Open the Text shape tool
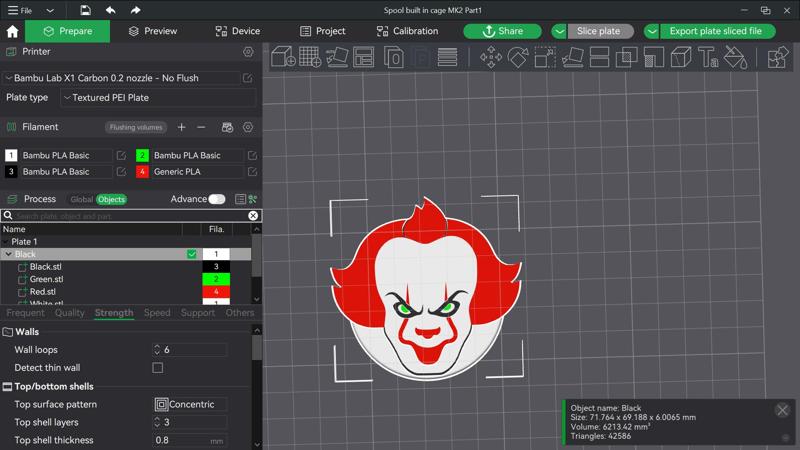Image resolution: width=800 pixels, height=450 pixels. coord(708,58)
